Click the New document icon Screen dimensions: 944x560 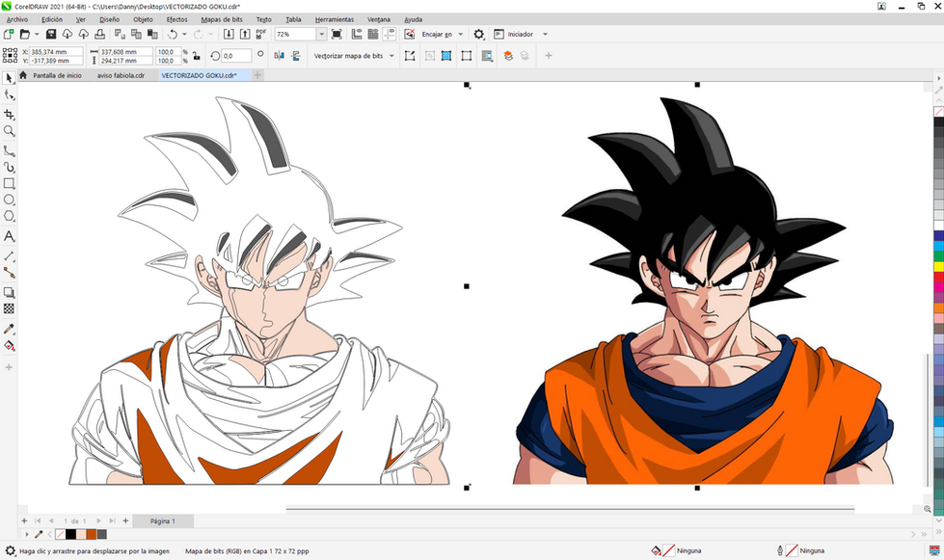pyautogui.click(x=9, y=35)
